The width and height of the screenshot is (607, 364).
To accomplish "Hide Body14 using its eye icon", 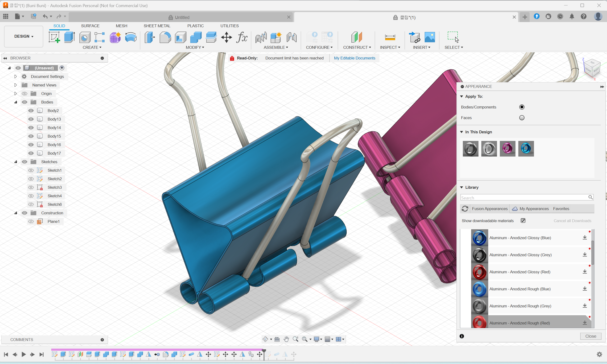I will (31, 128).
